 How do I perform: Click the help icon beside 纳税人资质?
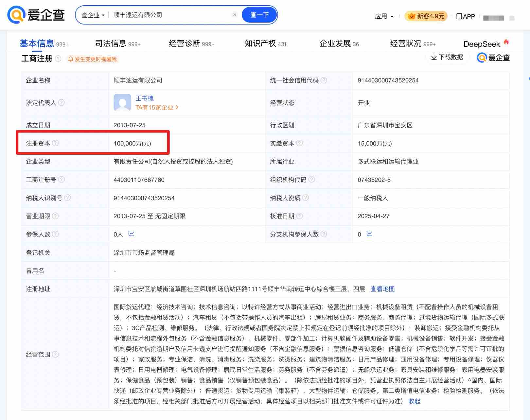point(305,198)
